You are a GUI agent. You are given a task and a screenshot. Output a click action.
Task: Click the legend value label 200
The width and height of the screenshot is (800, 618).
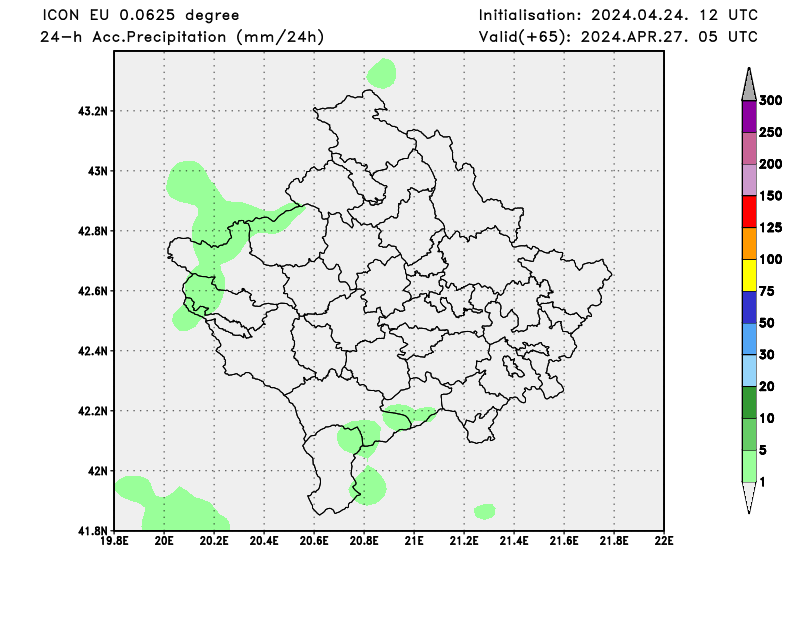[x=771, y=164]
